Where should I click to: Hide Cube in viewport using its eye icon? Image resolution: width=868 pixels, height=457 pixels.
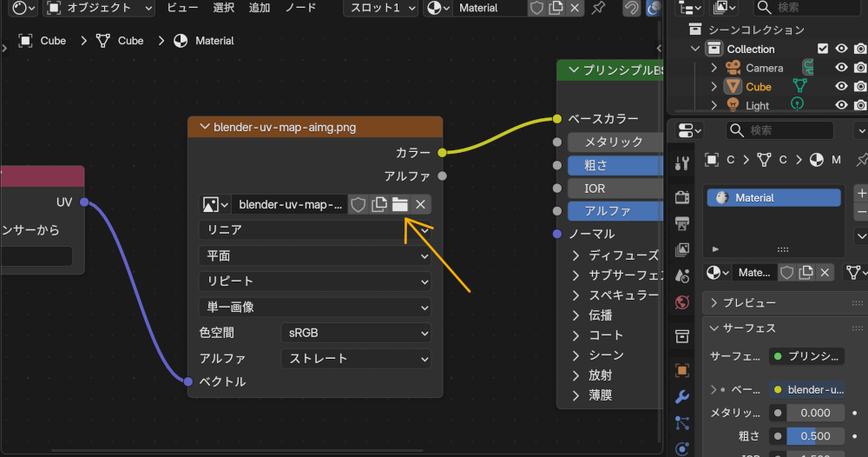coord(841,86)
